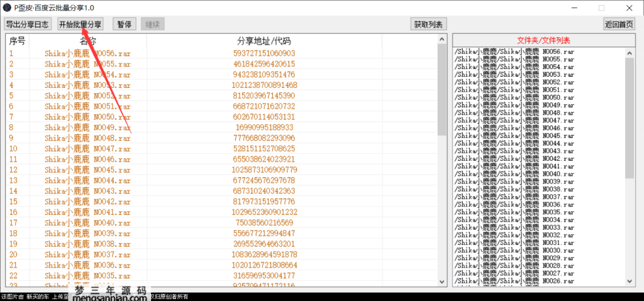The height and width of the screenshot is (301, 644).
Task: Pause sharing with the 暂停 button
Action: point(124,25)
